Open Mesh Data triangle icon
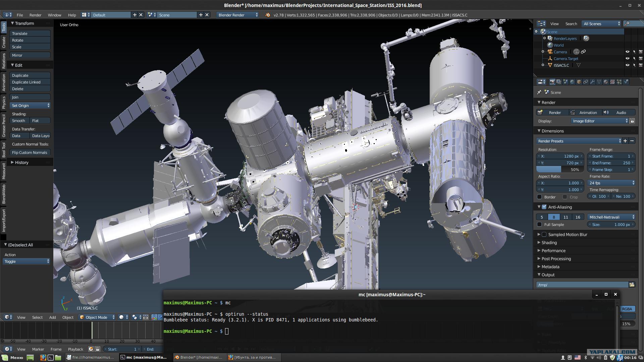This screenshot has width=644, height=362. coord(599,82)
